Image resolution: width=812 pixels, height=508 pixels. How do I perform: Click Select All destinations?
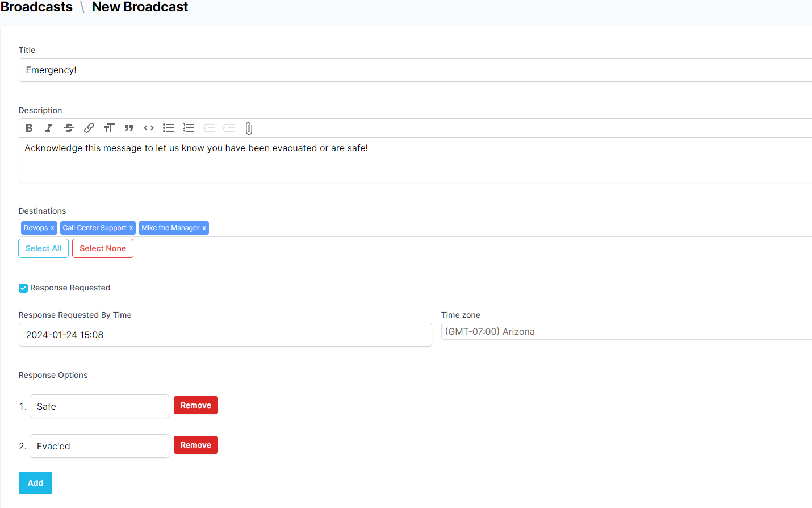point(43,248)
